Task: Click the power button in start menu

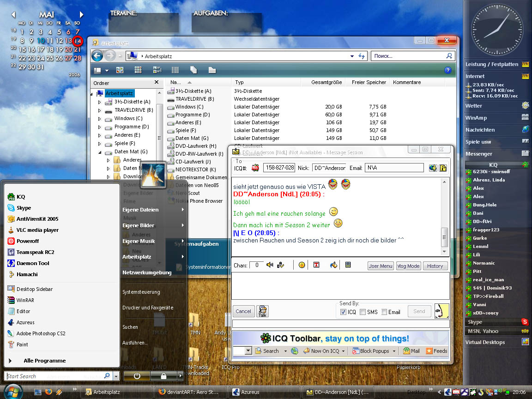Action: [x=137, y=376]
